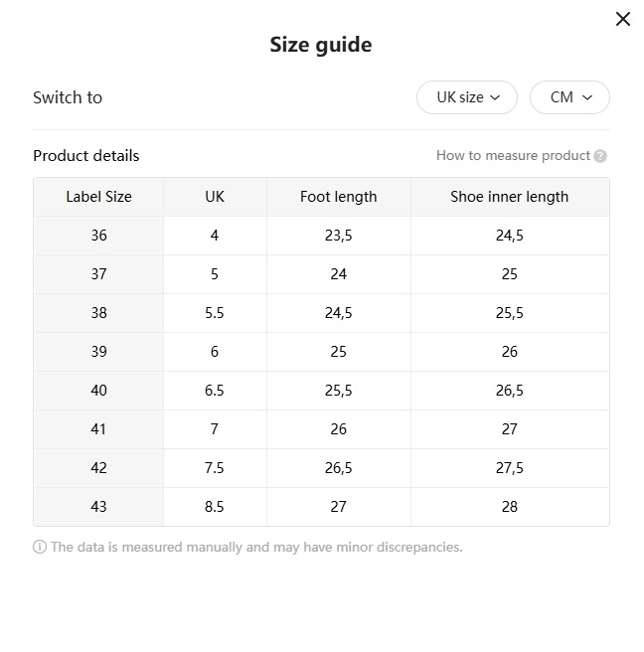Open the UK size dropdown

click(466, 97)
